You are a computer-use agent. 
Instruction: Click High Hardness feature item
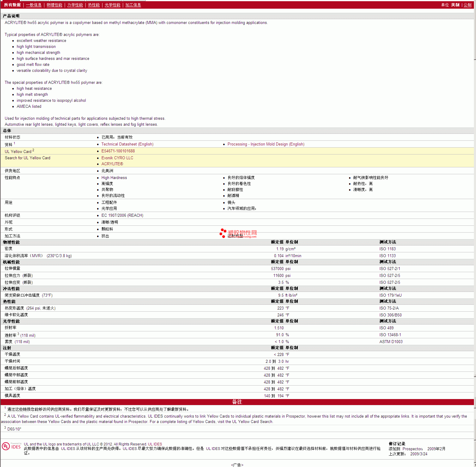tap(114, 178)
